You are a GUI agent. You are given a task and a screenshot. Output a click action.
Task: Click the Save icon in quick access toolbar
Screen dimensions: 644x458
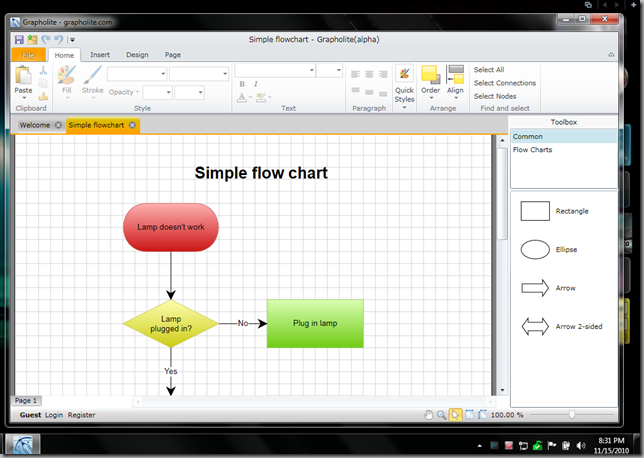19,39
